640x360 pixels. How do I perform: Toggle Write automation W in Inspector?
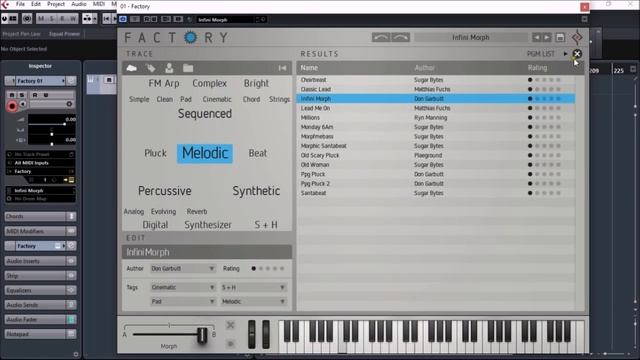[46, 95]
